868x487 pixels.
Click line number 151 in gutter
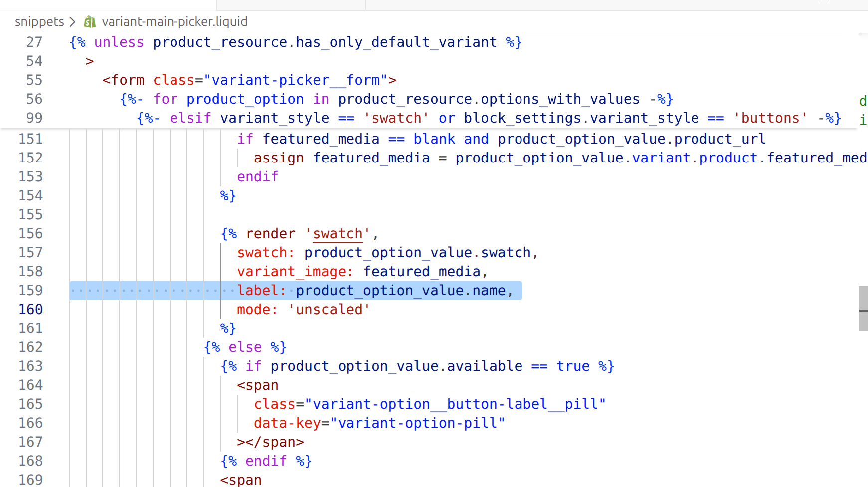coord(31,139)
